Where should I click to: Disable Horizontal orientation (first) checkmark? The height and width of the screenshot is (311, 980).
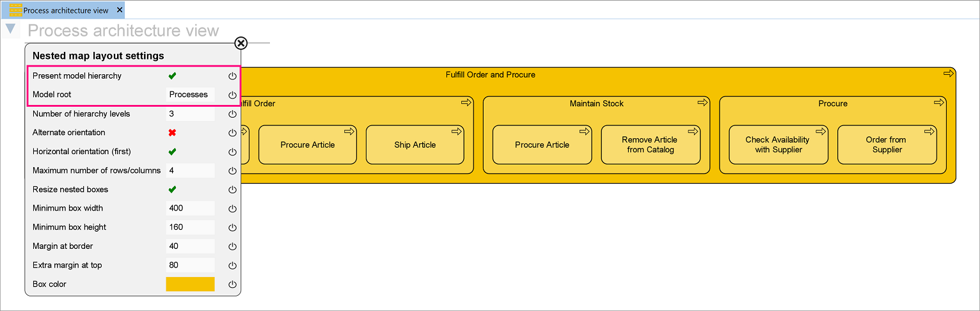click(x=172, y=152)
